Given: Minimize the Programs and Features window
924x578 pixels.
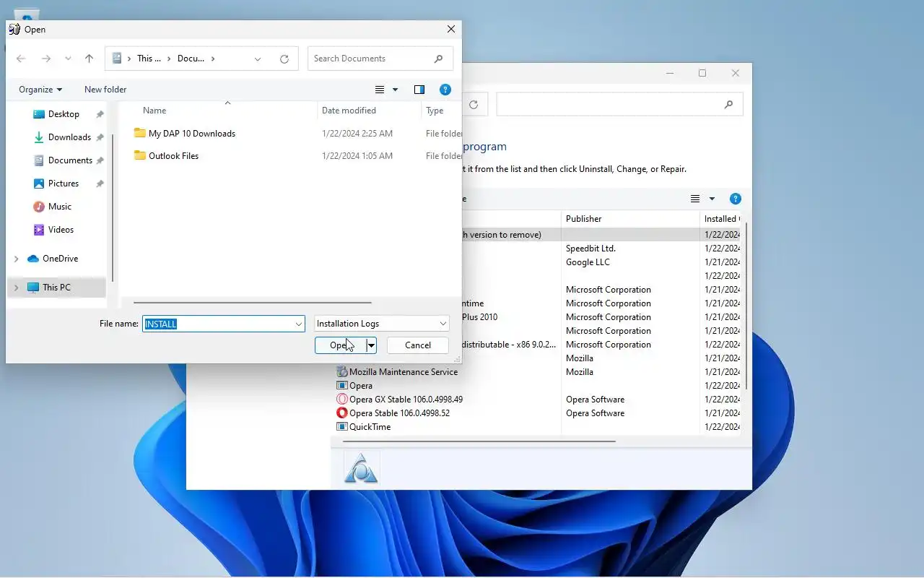Looking at the screenshot, I should click(x=671, y=73).
